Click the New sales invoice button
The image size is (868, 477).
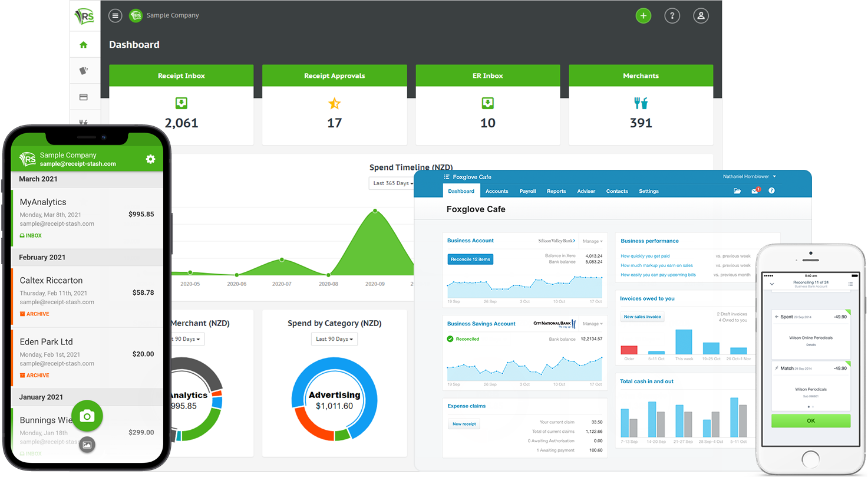pos(642,317)
